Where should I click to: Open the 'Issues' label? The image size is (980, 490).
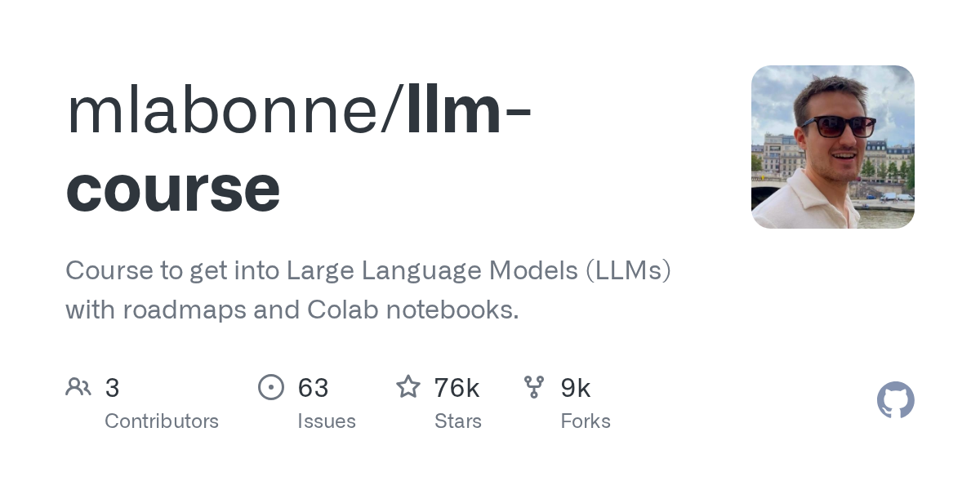tap(327, 421)
